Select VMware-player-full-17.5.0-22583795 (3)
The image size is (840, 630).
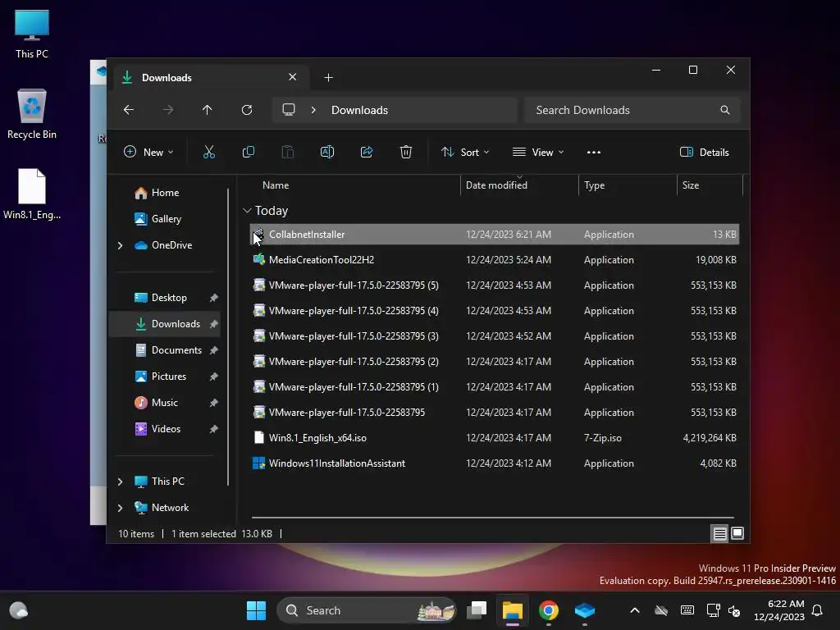[x=495, y=336]
